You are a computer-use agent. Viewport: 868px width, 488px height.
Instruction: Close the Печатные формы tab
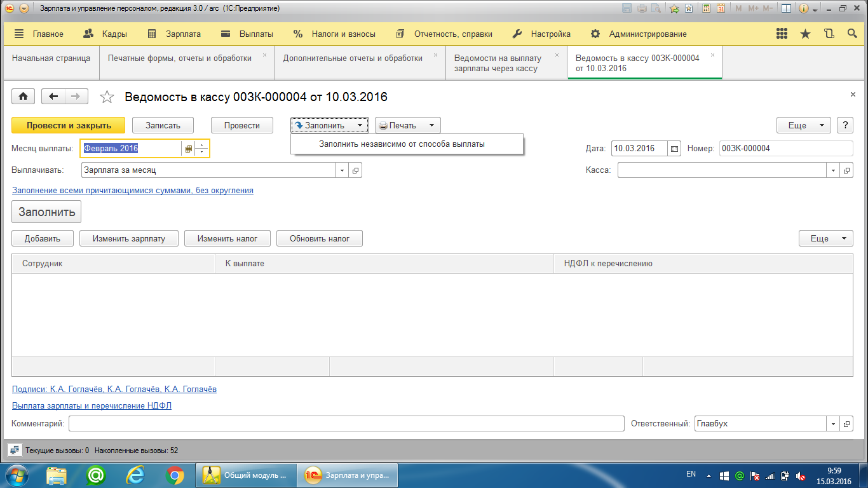[x=264, y=55]
